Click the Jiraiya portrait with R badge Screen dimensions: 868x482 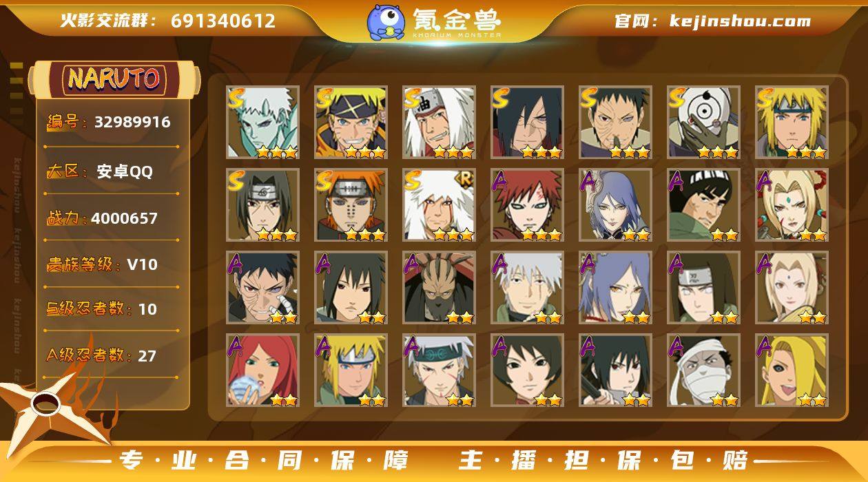(x=440, y=205)
